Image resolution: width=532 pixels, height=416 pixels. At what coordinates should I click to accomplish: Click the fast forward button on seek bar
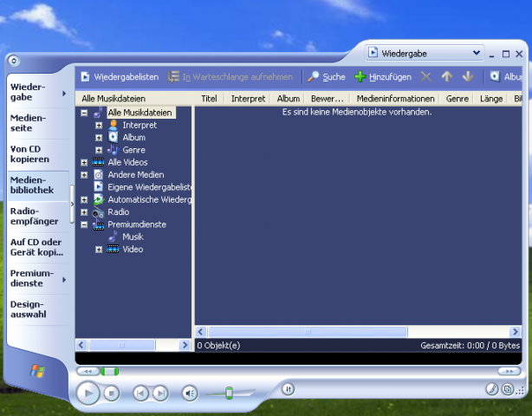(509, 371)
